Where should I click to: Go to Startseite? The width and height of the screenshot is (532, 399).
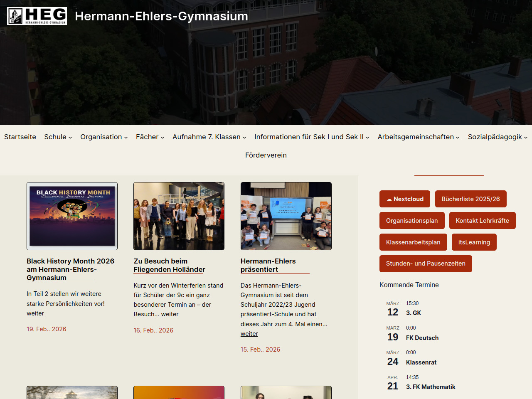click(20, 137)
